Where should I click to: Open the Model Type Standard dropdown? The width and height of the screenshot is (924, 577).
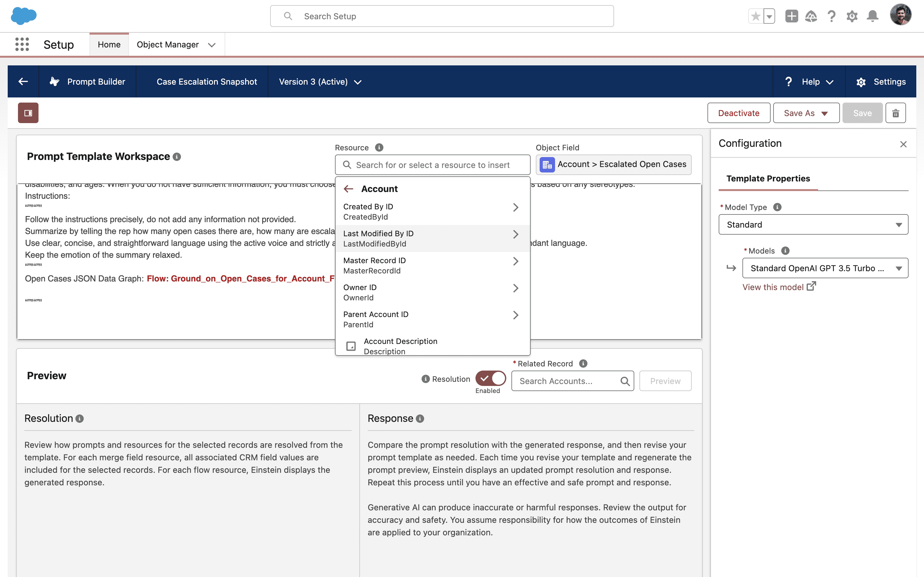813,225
